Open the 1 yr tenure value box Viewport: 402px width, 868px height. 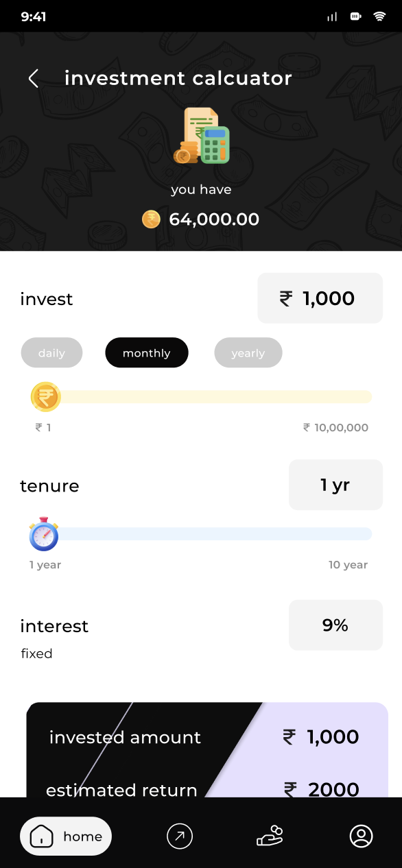coord(335,485)
